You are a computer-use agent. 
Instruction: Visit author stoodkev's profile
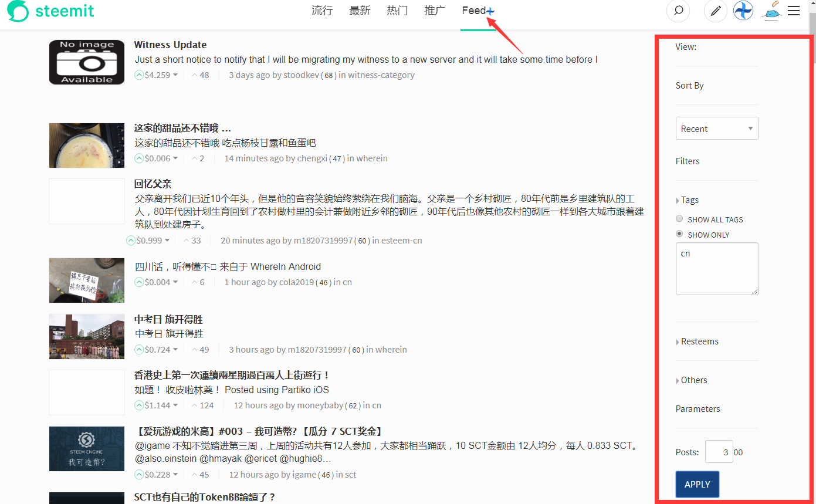click(302, 75)
